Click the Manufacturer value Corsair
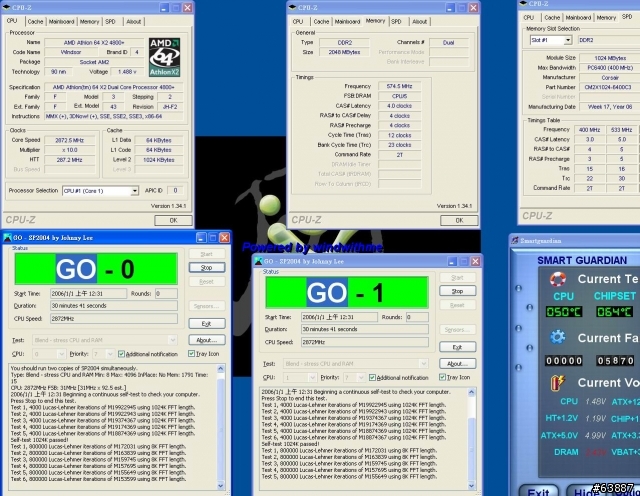The height and width of the screenshot is (496, 640). click(x=609, y=78)
